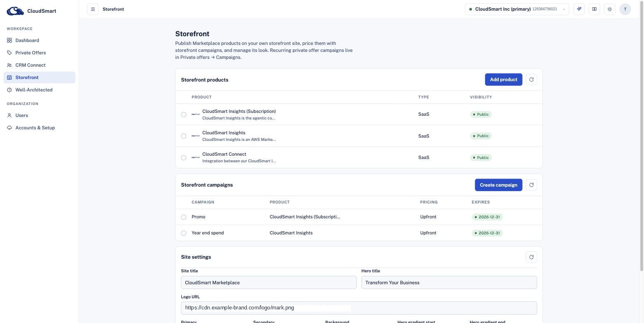Click CRM Connect in the sidebar

(x=39, y=65)
